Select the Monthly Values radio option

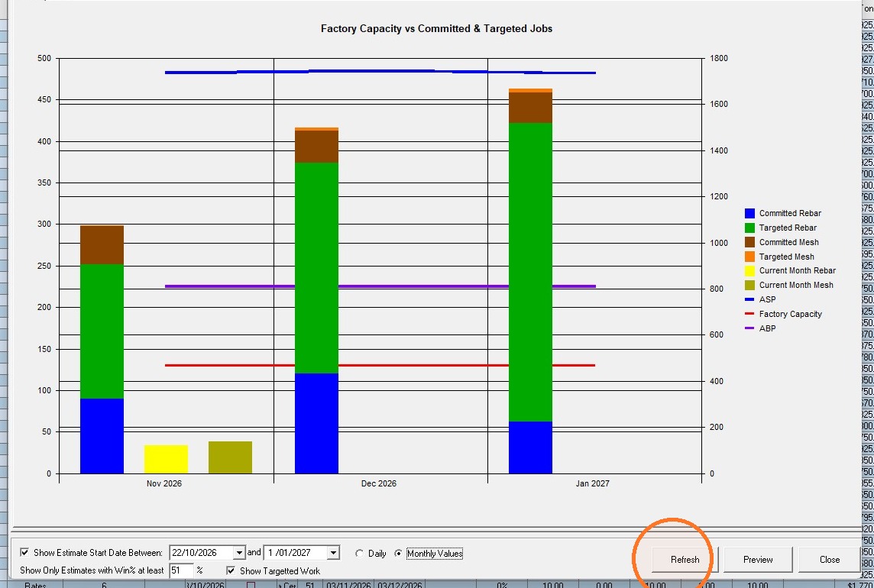398,554
